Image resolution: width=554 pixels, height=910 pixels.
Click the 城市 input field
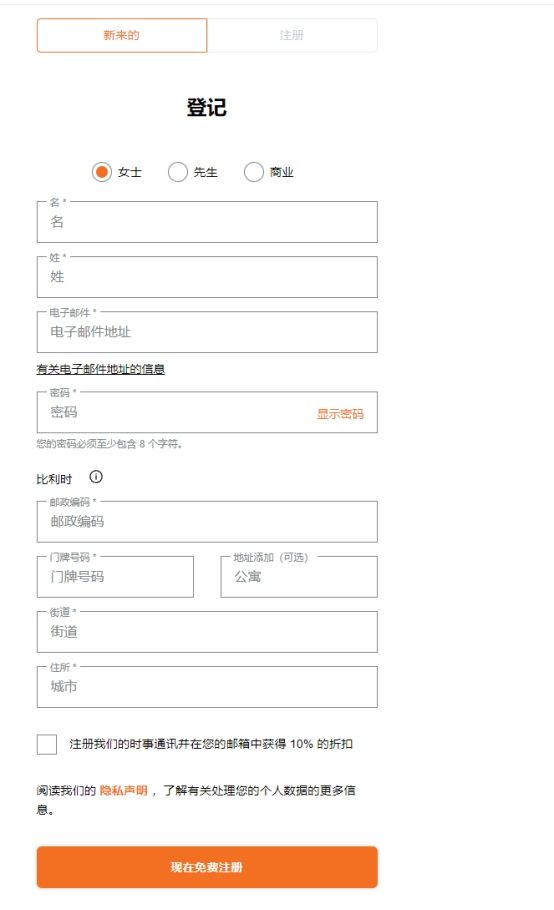pos(207,687)
